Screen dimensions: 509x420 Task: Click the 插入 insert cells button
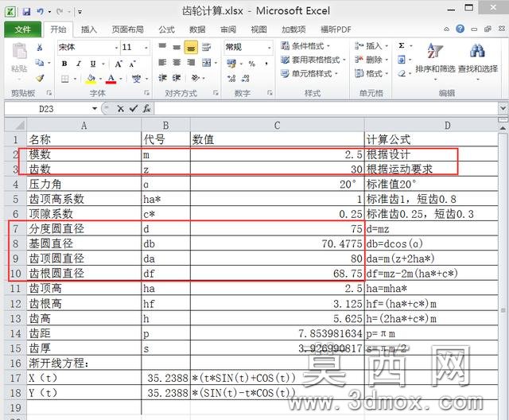point(371,46)
